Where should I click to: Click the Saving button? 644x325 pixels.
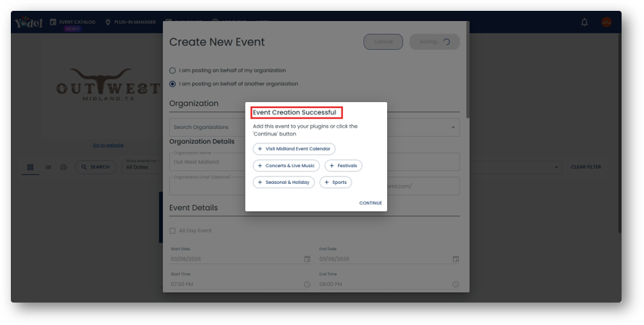point(435,42)
